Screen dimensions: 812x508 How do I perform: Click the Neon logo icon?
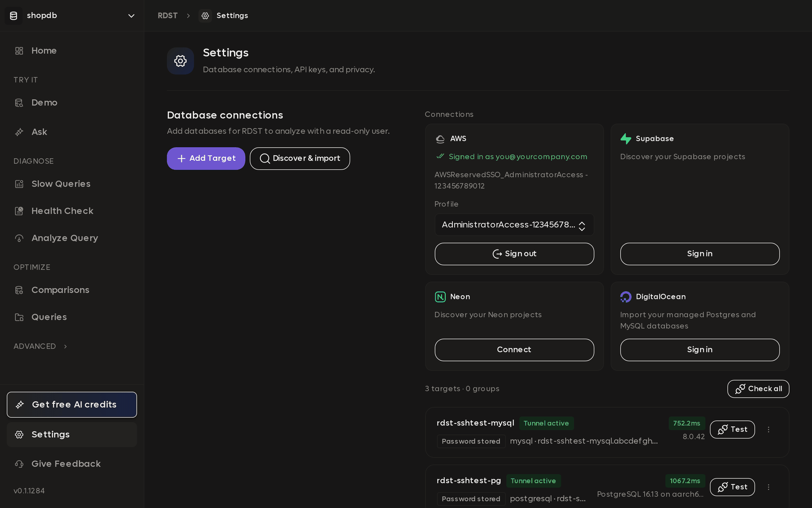coord(440,297)
